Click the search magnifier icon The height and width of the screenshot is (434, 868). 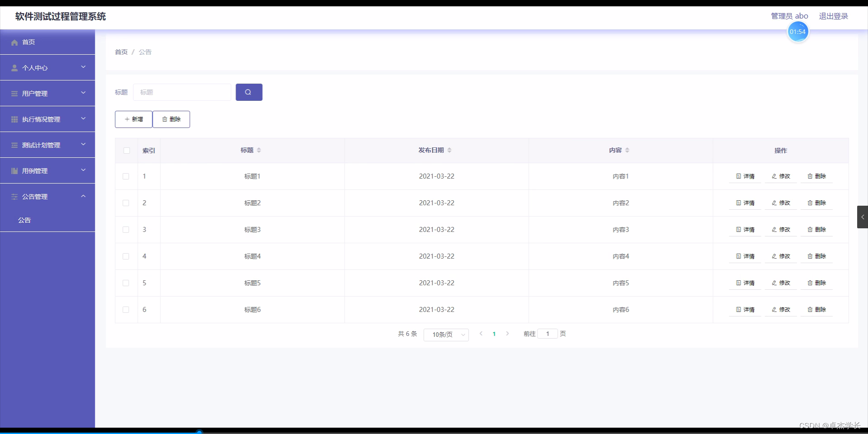click(249, 92)
